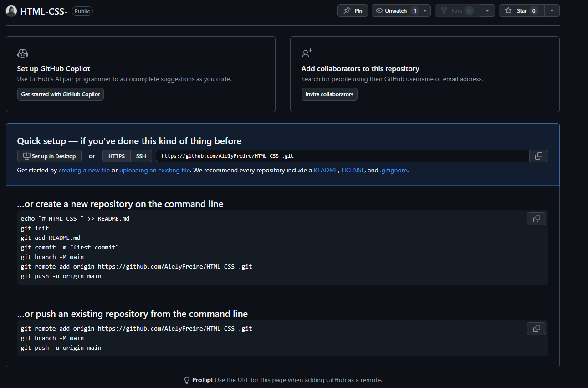588x388 pixels.
Task: Switch clone URL to SSH
Action: (141, 156)
